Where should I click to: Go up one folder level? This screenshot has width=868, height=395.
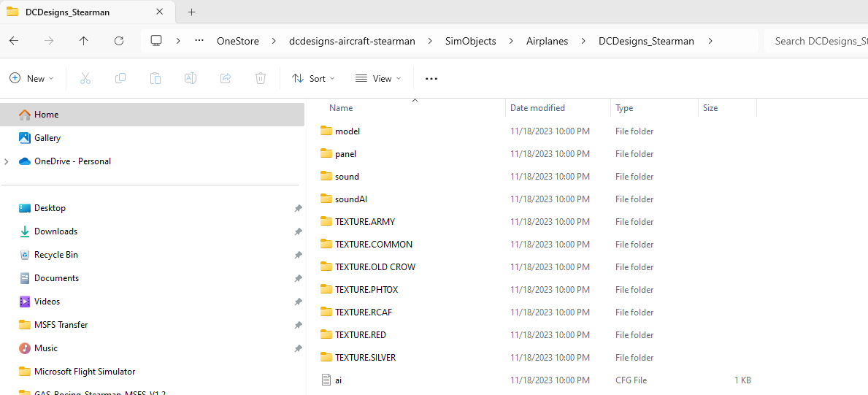[84, 40]
